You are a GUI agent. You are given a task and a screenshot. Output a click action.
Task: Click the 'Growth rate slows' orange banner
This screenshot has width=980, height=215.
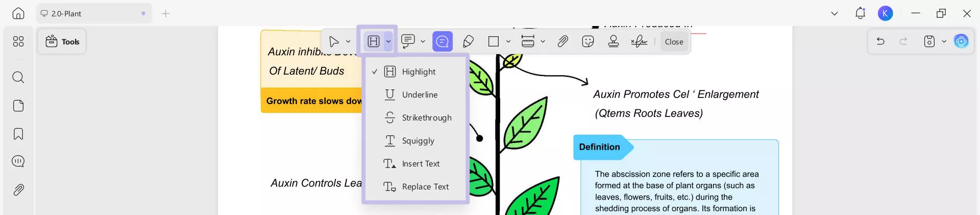pyautogui.click(x=311, y=101)
